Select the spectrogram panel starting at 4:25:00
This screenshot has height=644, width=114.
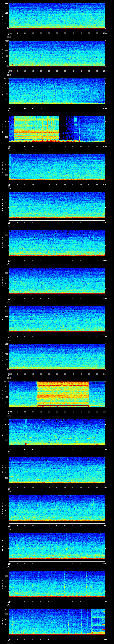[57, 432]
